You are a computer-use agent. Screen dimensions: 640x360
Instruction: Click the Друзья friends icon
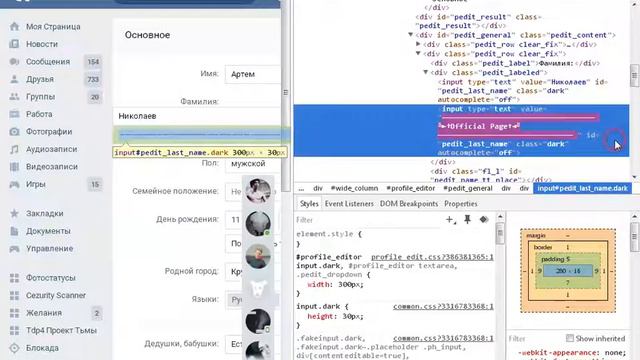tap(14, 79)
